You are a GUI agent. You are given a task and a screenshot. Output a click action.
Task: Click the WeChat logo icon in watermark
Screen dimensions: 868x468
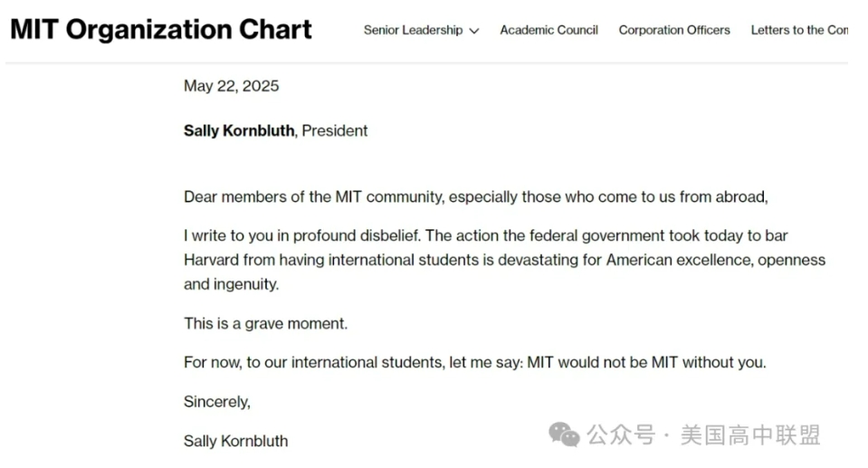pos(564,435)
